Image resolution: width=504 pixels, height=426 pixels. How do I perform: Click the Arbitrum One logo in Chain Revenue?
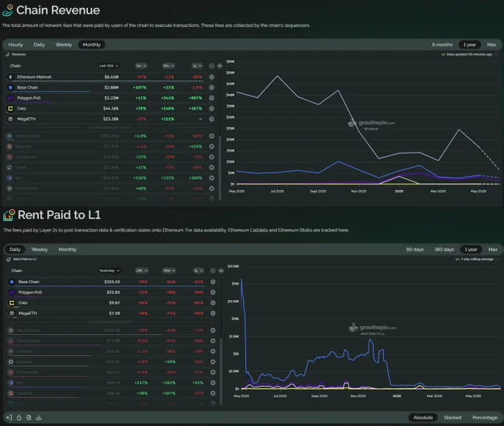10,136
